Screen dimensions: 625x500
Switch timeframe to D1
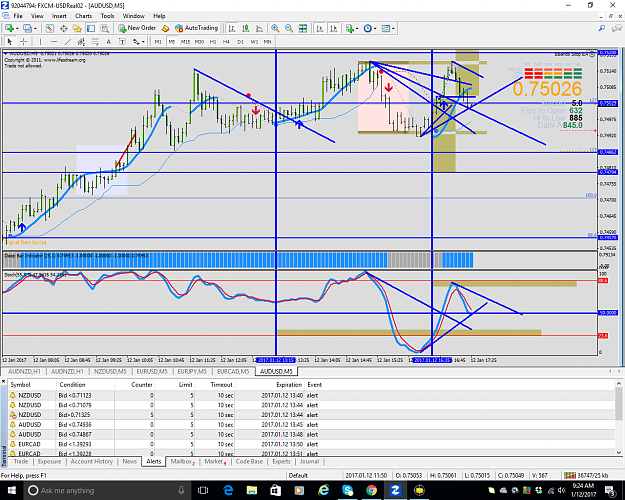tap(240, 41)
